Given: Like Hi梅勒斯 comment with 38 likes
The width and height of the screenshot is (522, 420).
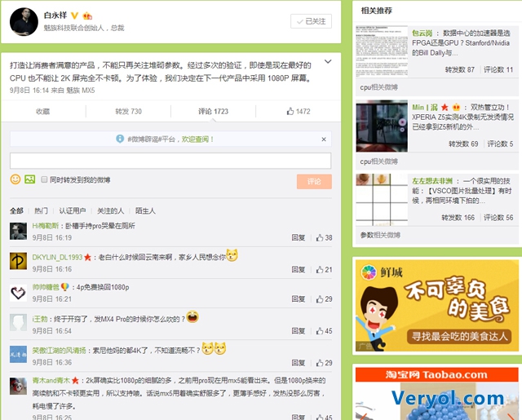Looking at the screenshot, I should [325, 237].
